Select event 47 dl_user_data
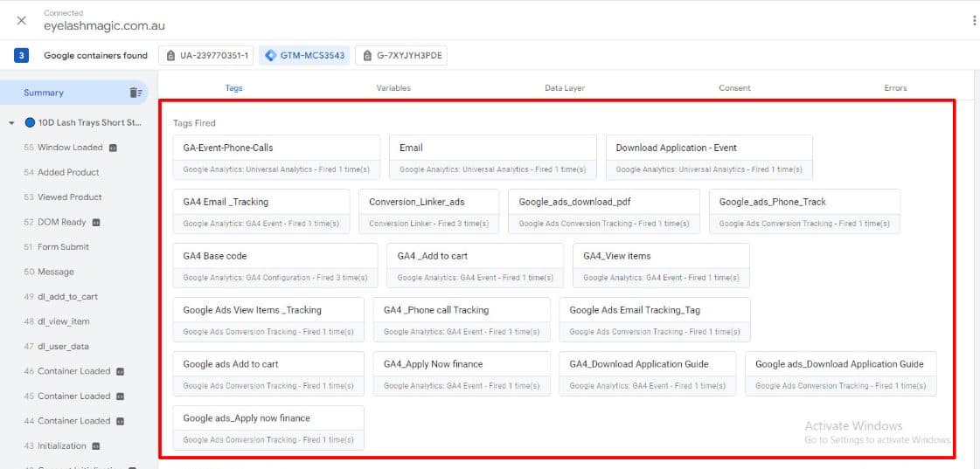 58,347
